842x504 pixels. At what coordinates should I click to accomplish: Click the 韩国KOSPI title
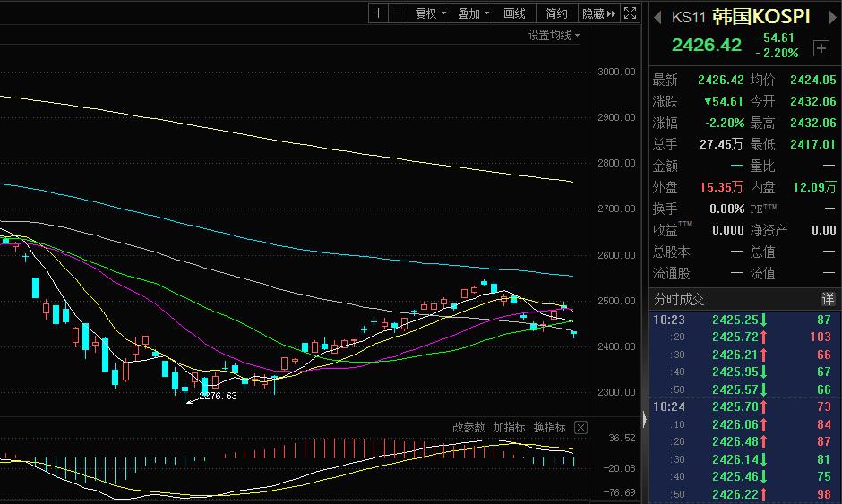click(760, 17)
